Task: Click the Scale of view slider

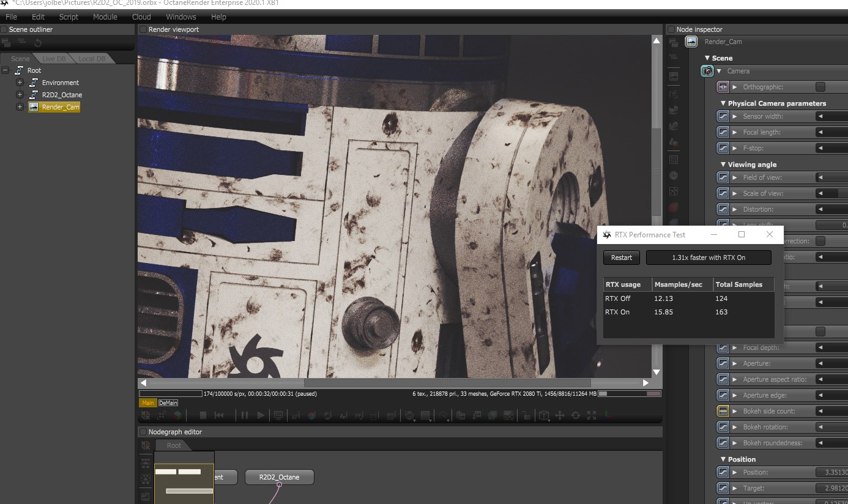Action: click(831, 193)
